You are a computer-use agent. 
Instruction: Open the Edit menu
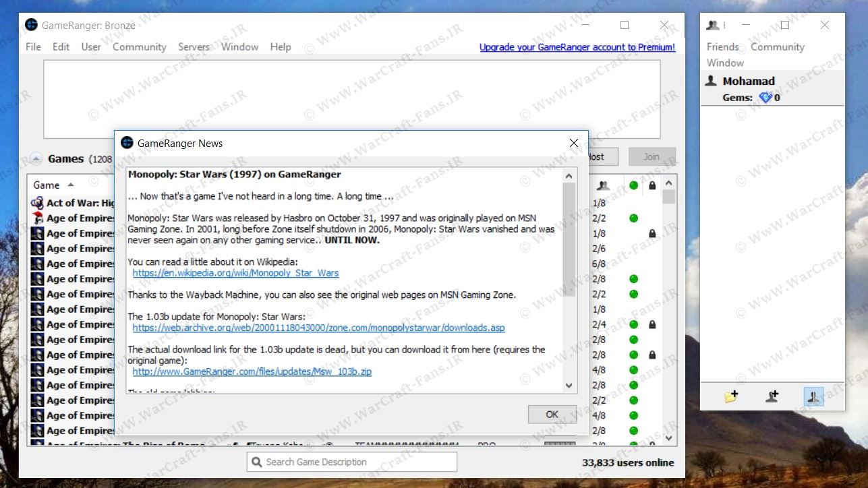click(x=61, y=47)
